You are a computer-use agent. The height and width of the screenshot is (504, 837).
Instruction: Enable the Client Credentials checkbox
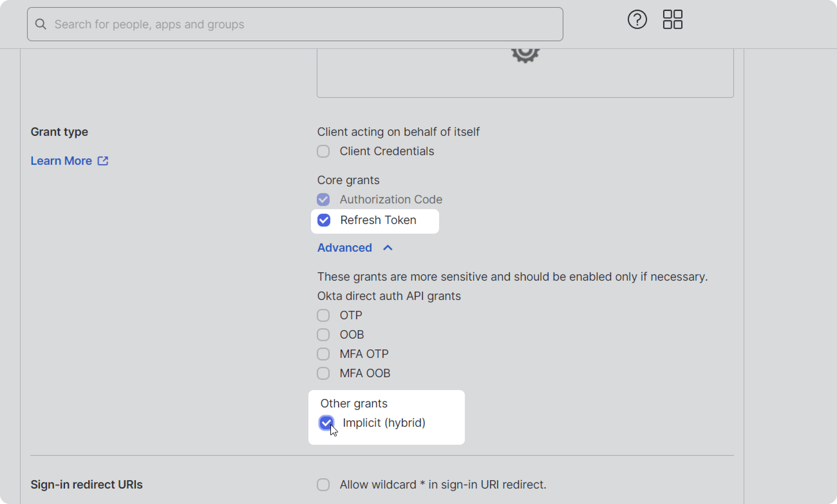pyautogui.click(x=323, y=151)
